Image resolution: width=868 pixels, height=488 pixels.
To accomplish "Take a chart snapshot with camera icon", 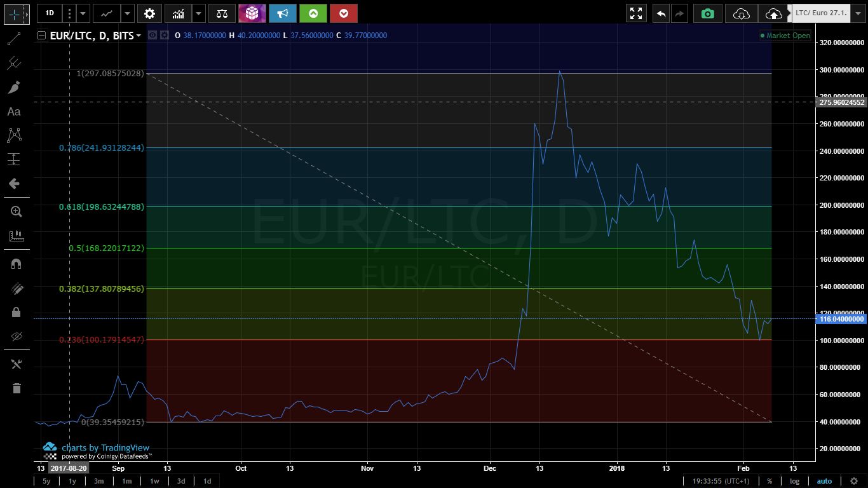I will click(x=708, y=13).
